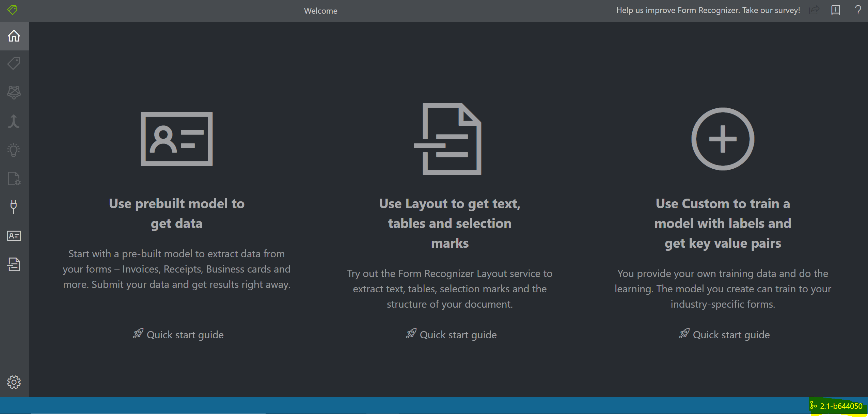Open the Model Compose merge icon
The height and width of the screenshot is (417, 868).
pyautogui.click(x=14, y=121)
